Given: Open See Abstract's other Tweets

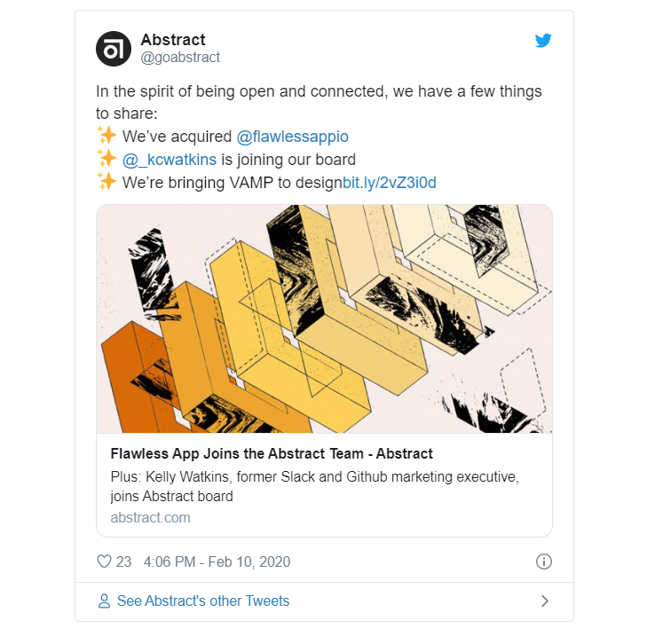Looking at the screenshot, I should (203, 601).
